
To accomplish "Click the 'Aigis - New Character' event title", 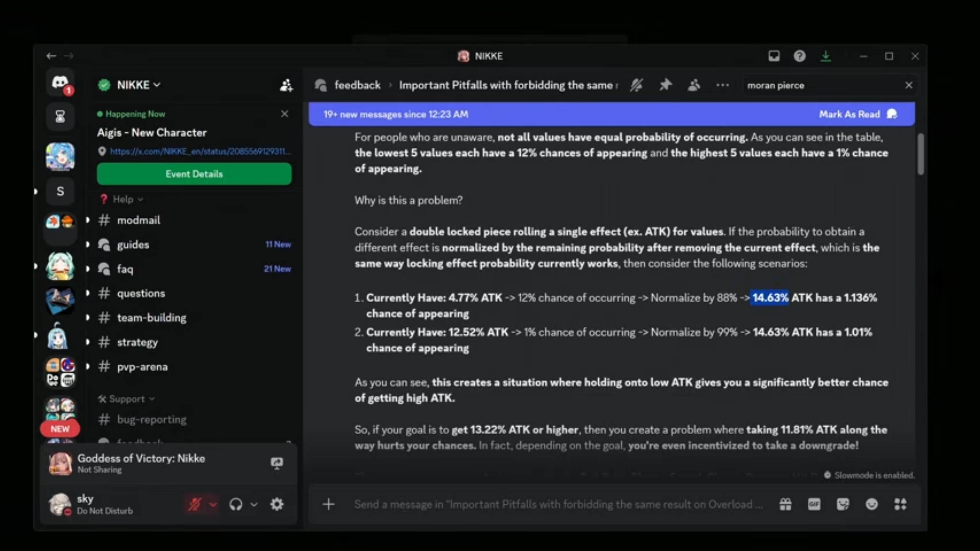I will [x=152, y=132].
